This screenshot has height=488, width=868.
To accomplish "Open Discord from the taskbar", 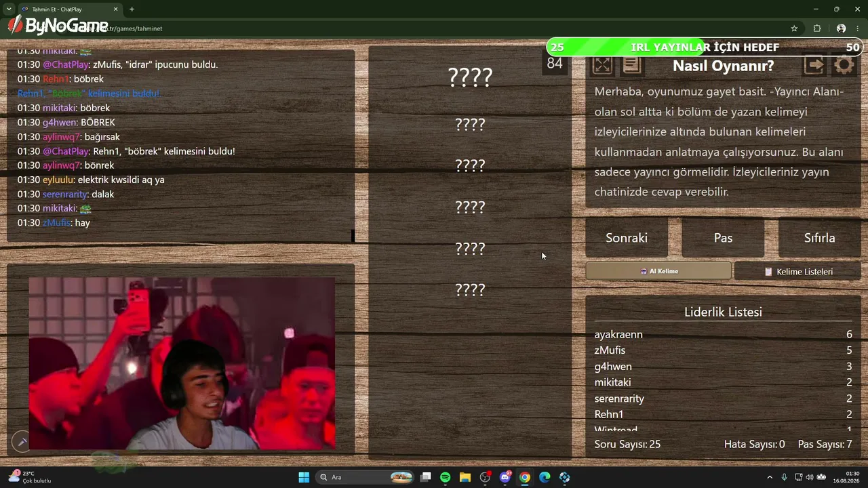I will [505, 477].
